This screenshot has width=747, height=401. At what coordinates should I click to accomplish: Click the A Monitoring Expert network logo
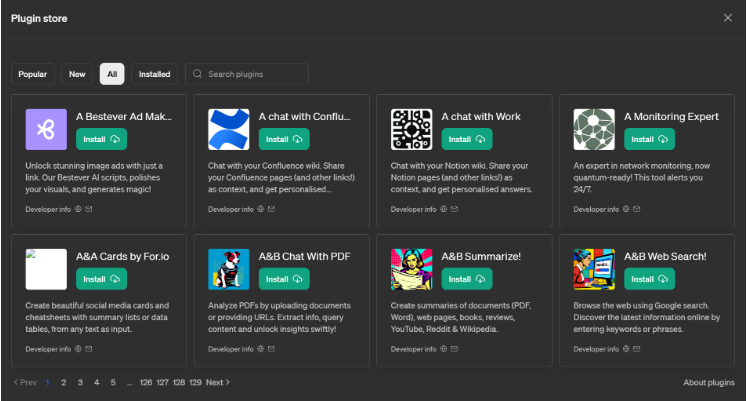[x=594, y=129]
